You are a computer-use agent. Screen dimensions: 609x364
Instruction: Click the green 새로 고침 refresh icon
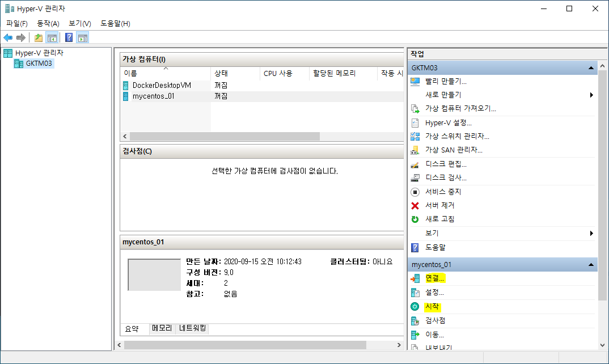coord(415,219)
